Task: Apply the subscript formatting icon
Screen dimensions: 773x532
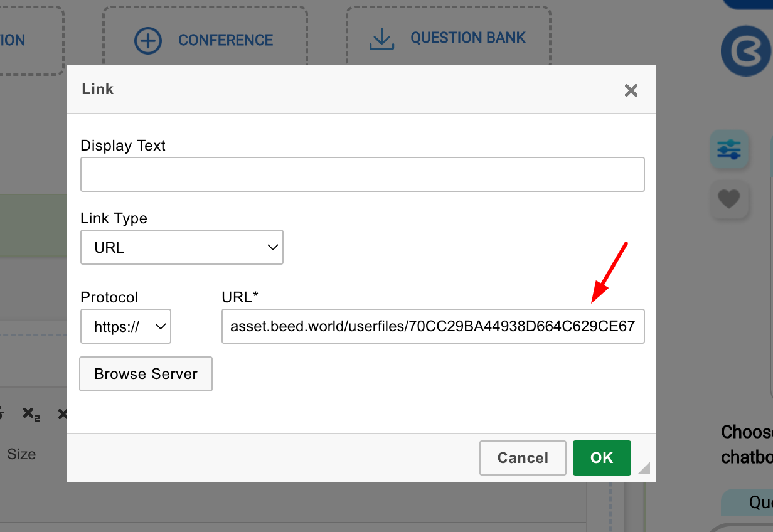Action: [x=31, y=413]
